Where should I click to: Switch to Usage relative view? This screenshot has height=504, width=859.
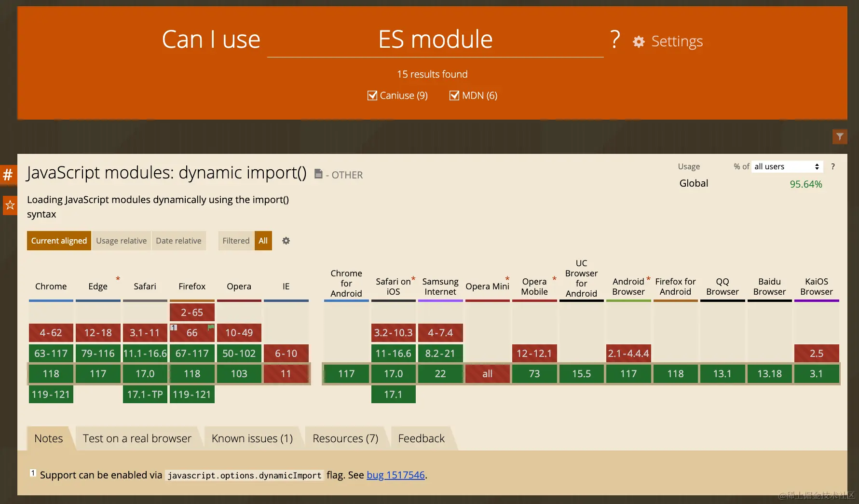(121, 241)
